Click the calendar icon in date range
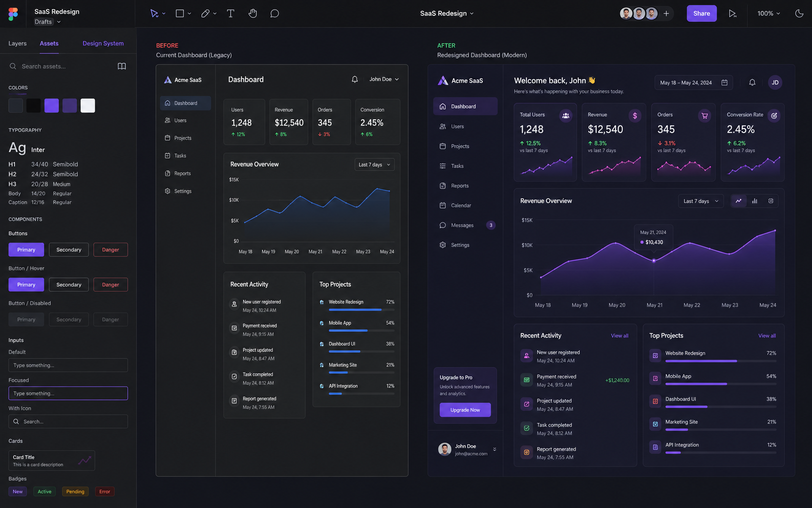This screenshot has width=812, height=508. pos(724,82)
